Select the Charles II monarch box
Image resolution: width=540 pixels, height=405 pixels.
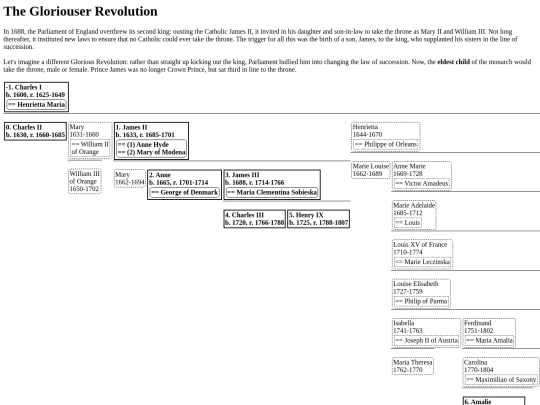click(35, 131)
